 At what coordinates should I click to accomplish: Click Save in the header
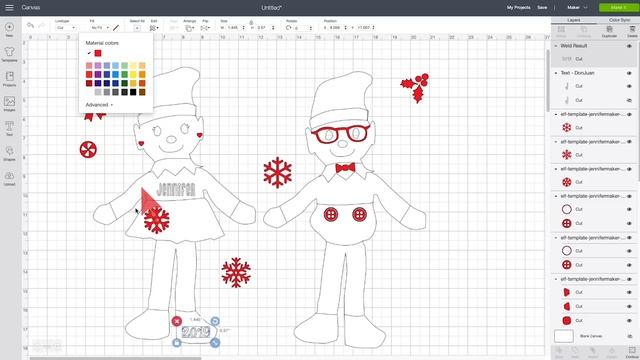tap(542, 7)
